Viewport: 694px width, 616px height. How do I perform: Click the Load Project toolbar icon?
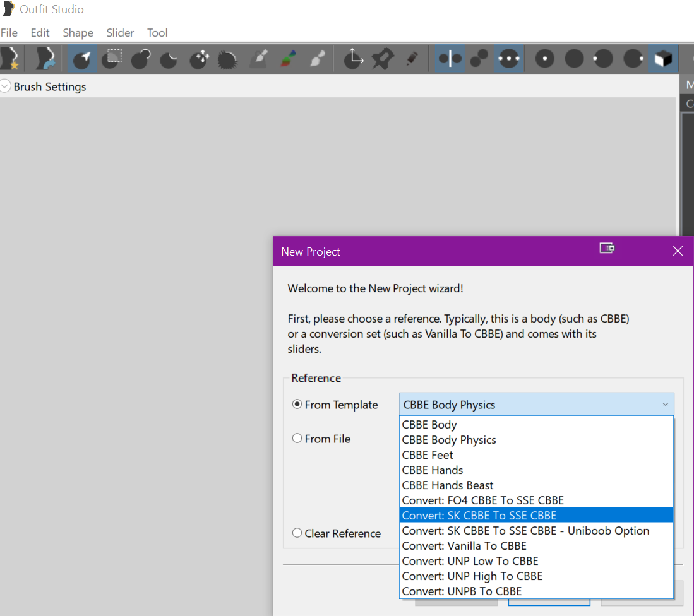(x=45, y=58)
